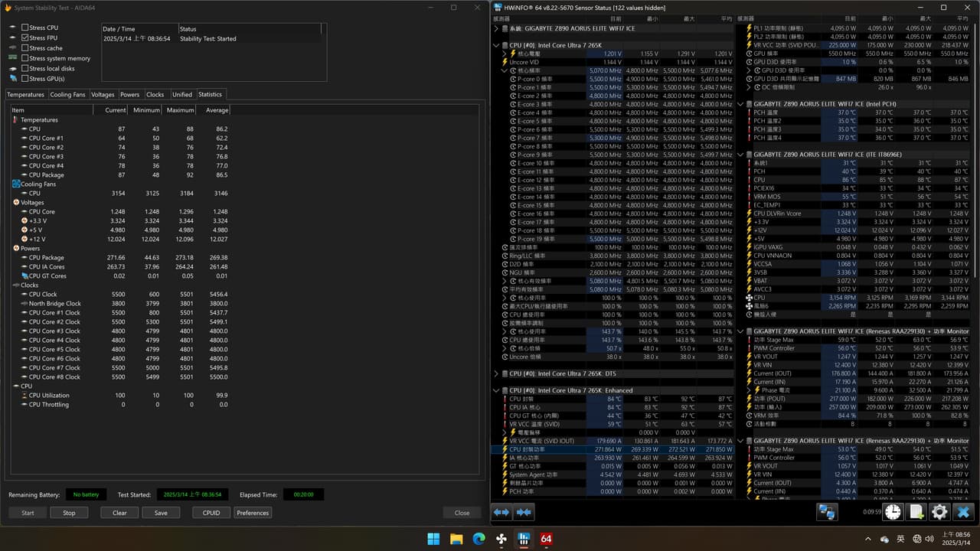
Task: Click P-core 0 clock icon in HWiNFO
Action: point(512,79)
